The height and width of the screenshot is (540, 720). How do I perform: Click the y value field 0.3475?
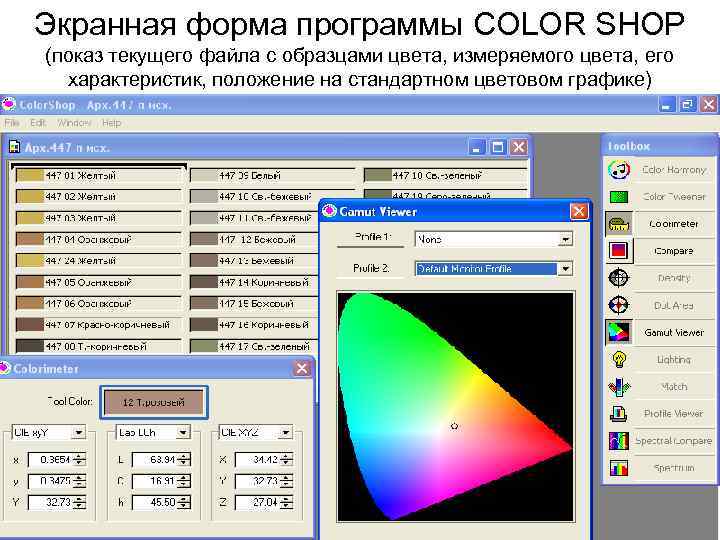(x=51, y=481)
